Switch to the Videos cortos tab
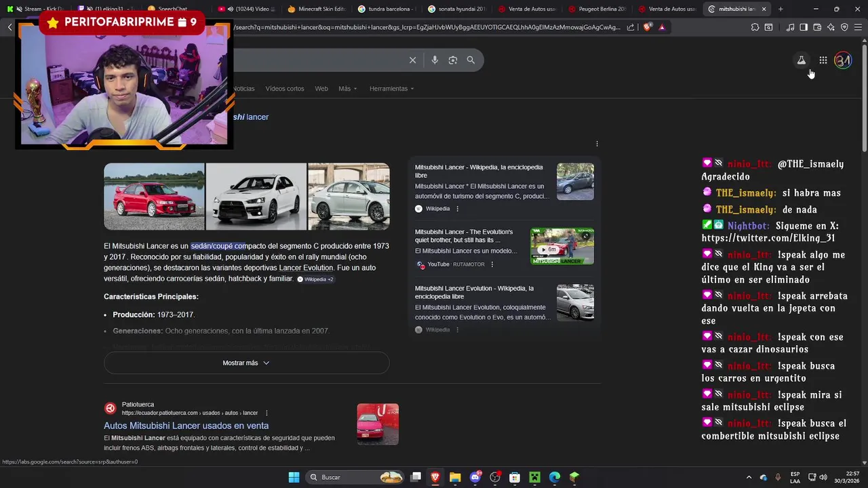 point(285,89)
